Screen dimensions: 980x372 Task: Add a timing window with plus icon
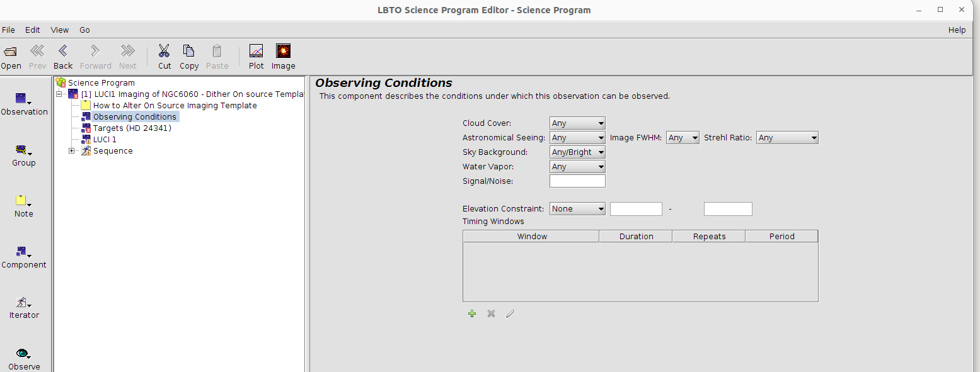[472, 313]
